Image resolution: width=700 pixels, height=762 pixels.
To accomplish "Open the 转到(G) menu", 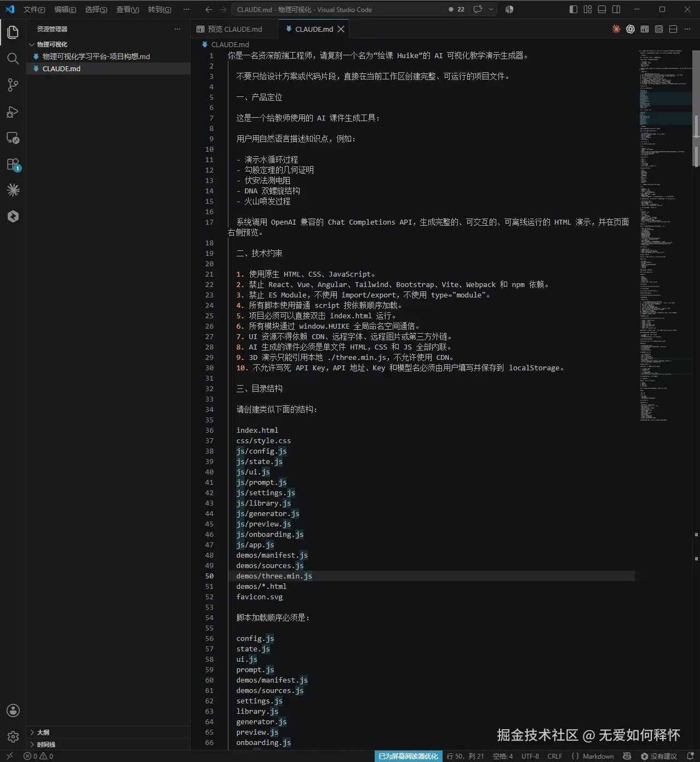I will (159, 9).
